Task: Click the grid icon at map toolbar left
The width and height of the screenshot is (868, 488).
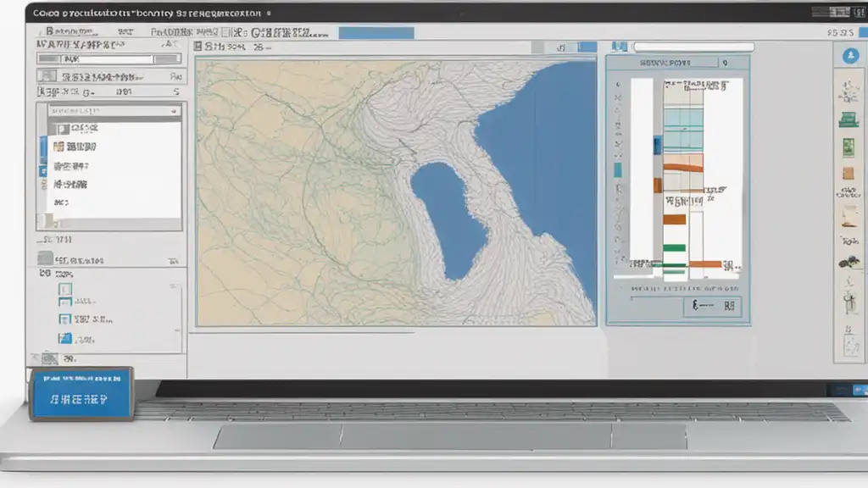Action: (198, 47)
